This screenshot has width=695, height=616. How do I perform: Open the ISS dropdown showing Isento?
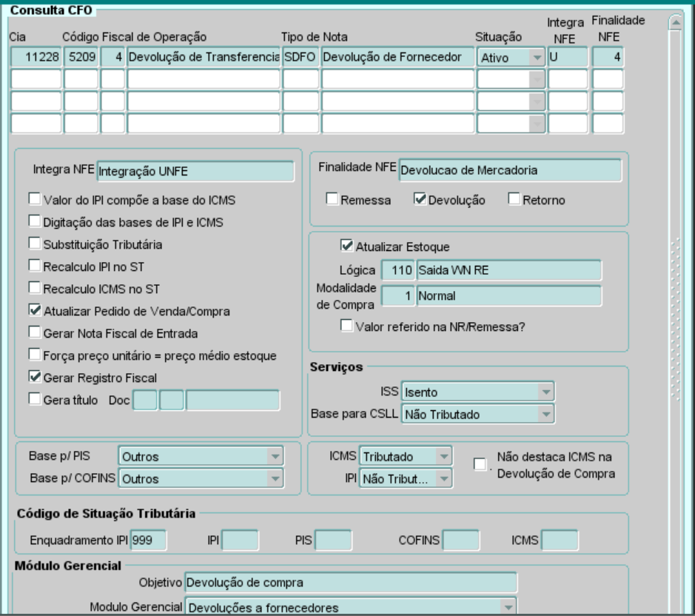point(478,392)
